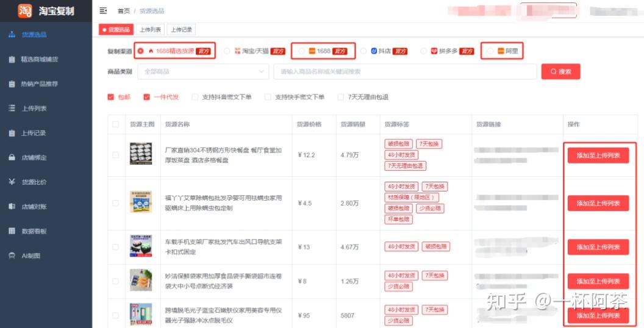Image resolution: width=644 pixels, height=328 pixels.
Task: Click product name 福丫丫艾草除螨包
Action: [x=223, y=203]
